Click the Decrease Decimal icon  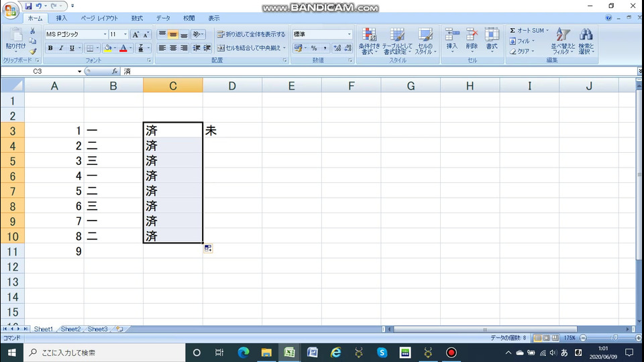point(348,48)
